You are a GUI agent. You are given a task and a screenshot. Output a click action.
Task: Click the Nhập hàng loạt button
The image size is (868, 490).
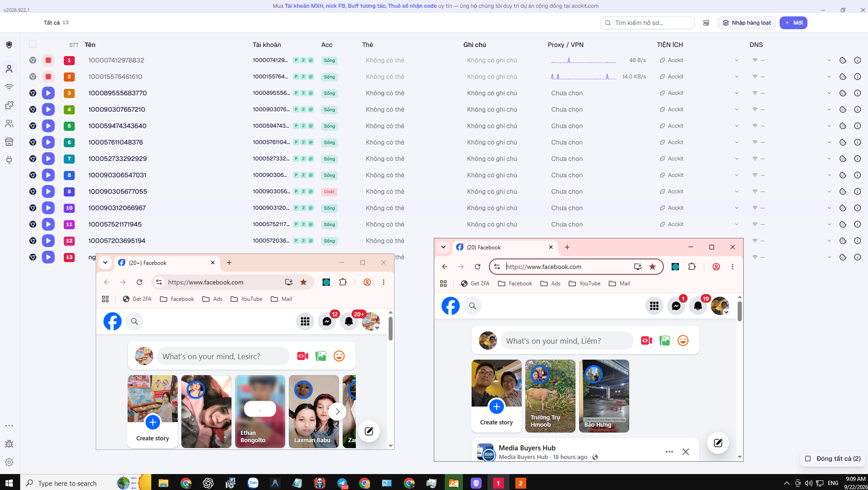[746, 23]
